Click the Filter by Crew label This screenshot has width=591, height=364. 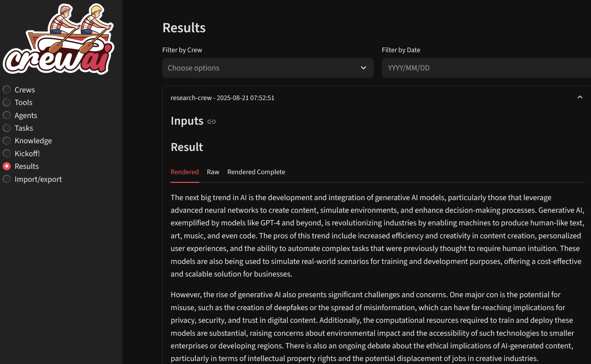[x=182, y=50]
